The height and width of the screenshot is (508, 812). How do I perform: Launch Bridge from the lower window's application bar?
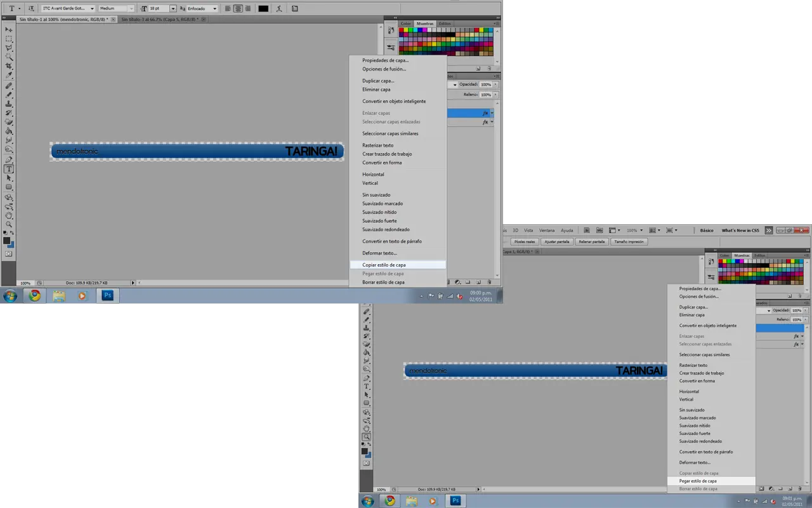587,231
